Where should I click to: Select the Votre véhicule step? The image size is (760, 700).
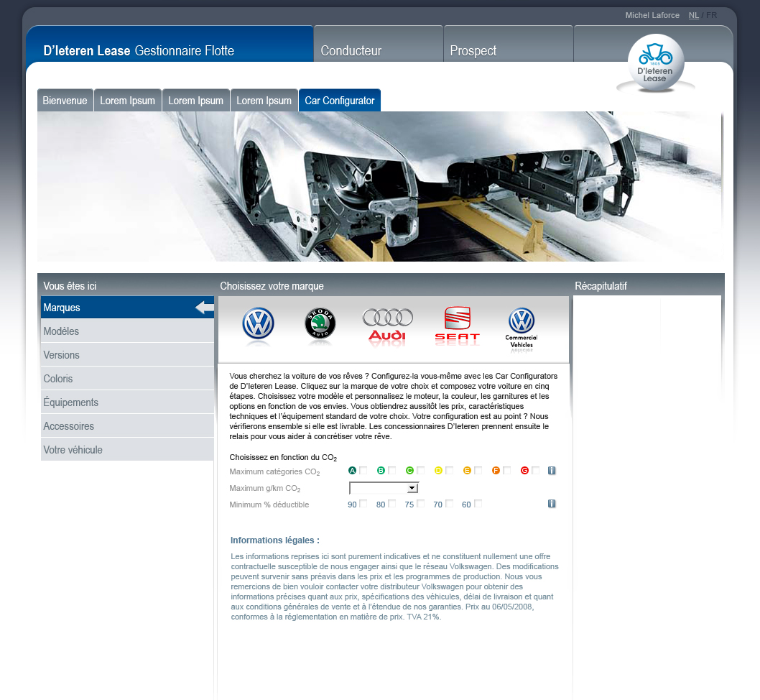[127, 450]
